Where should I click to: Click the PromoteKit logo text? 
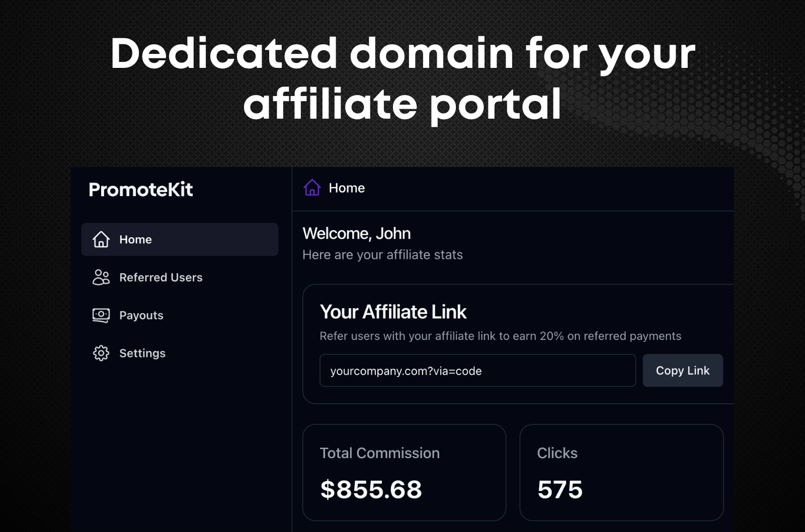coord(140,190)
